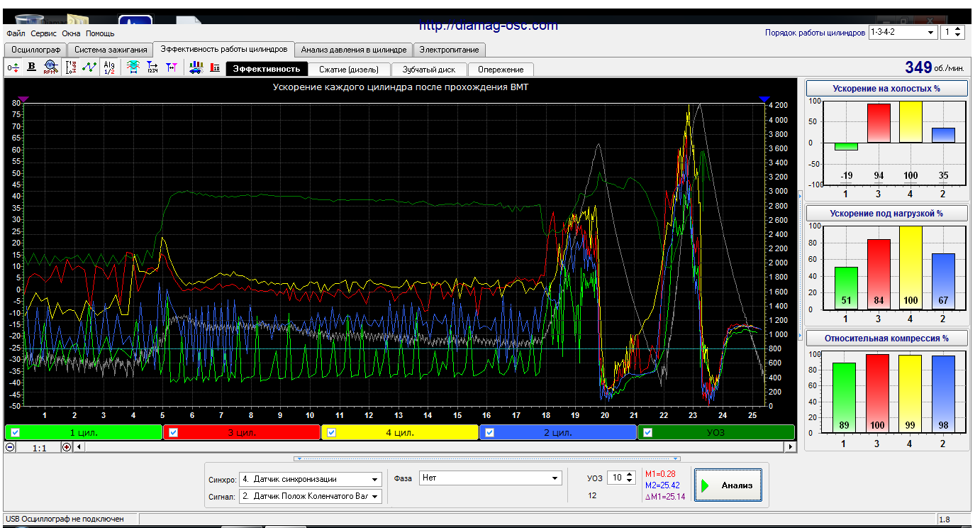The width and height of the screenshot is (980, 528).
Task: Open the Сжатие (дизель) sub-tab
Action: [349, 70]
